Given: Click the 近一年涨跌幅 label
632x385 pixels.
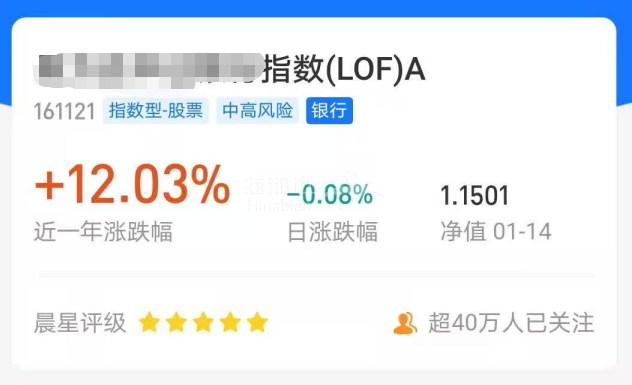Looking at the screenshot, I should pyautogui.click(x=103, y=231).
